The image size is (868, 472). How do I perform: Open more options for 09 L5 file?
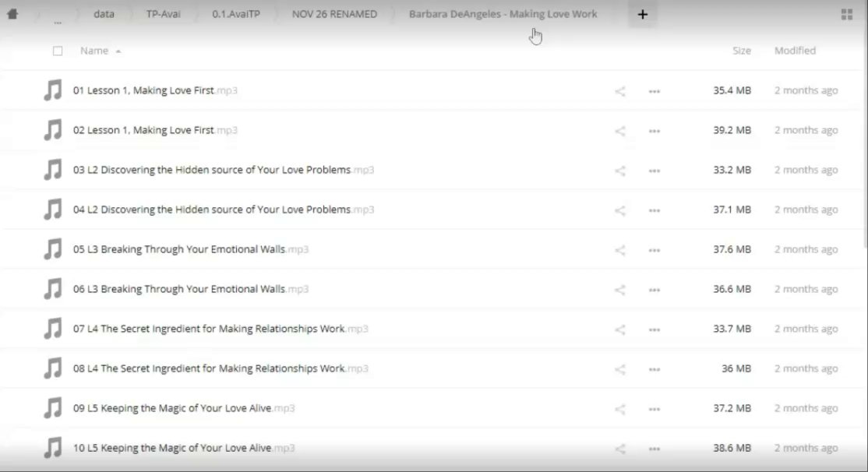click(655, 409)
